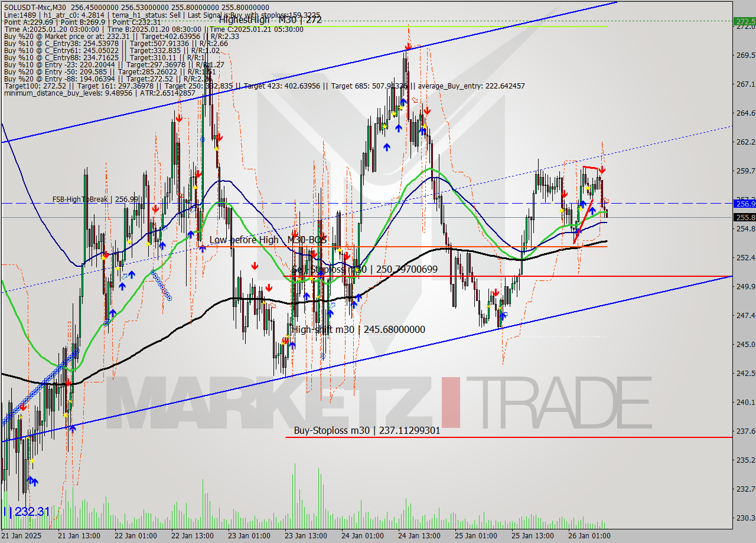Click the 'FSB-HighToBreak | 256.99' label
The image size is (756, 543).
(x=95, y=199)
